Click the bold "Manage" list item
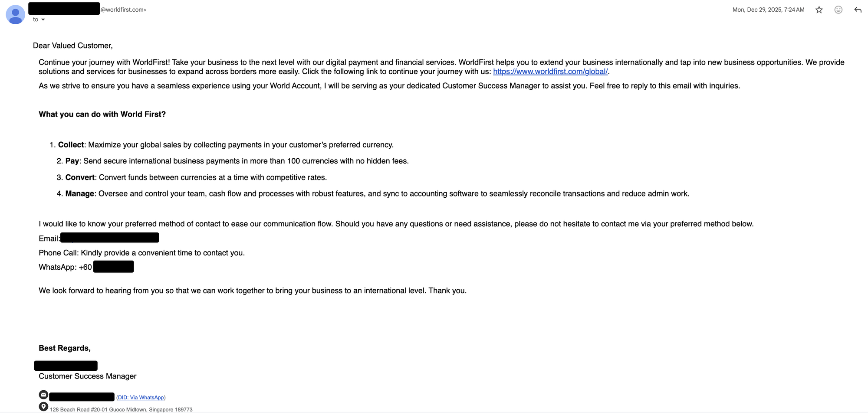 click(80, 194)
